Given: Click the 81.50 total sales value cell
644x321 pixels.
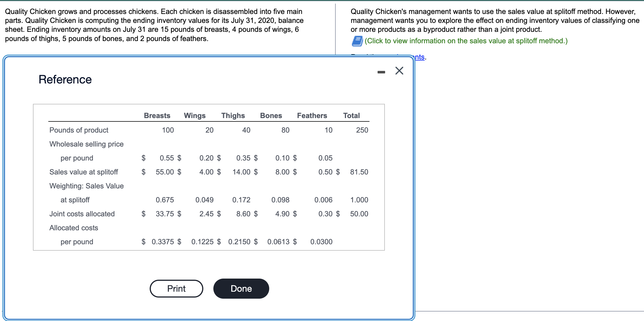Looking at the screenshot, I should coord(359,172).
